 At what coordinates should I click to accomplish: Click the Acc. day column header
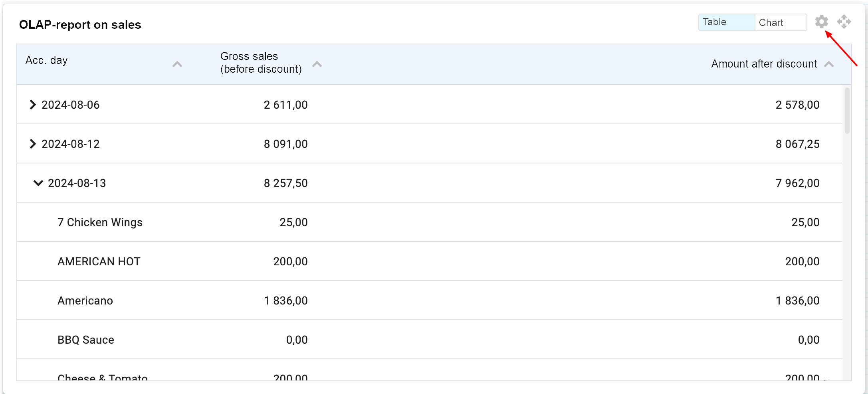tap(47, 60)
